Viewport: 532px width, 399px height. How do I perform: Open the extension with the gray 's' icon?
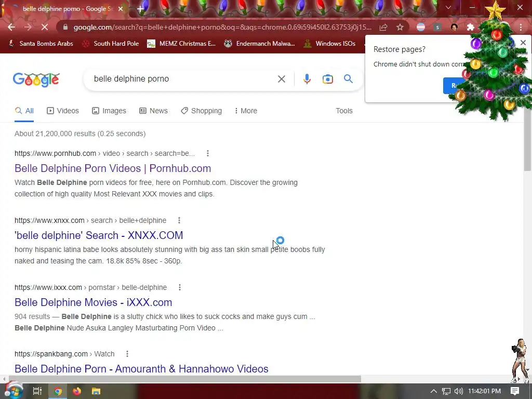(x=437, y=27)
